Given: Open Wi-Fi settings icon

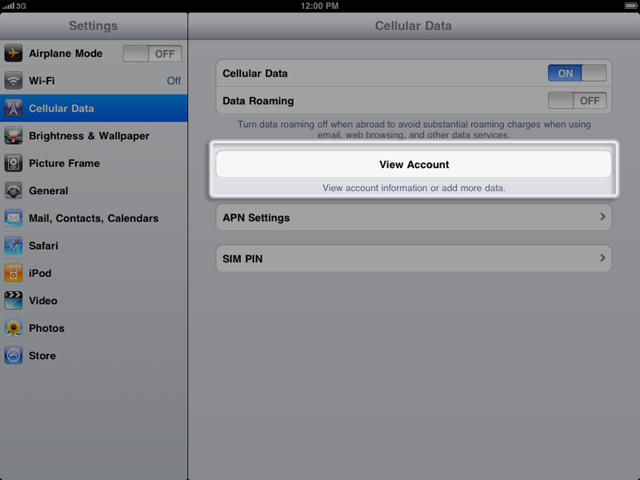Looking at the screenshot, I should click(14, 80).
